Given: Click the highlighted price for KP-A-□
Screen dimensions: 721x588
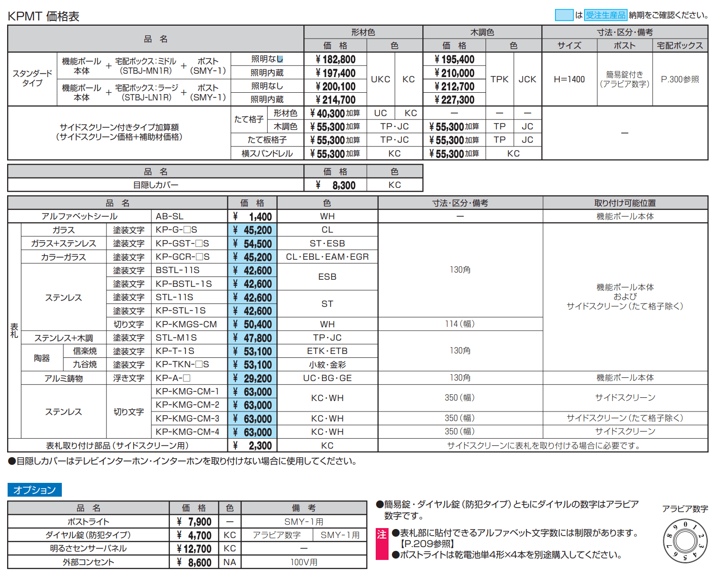Looking at the screenshot, I should coord(253,379).
